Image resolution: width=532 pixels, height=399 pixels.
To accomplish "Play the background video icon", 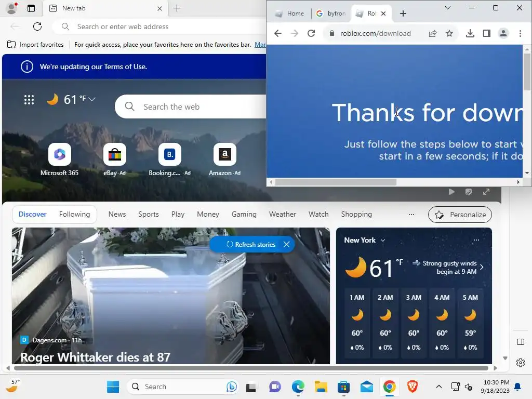I will (451, 192).
